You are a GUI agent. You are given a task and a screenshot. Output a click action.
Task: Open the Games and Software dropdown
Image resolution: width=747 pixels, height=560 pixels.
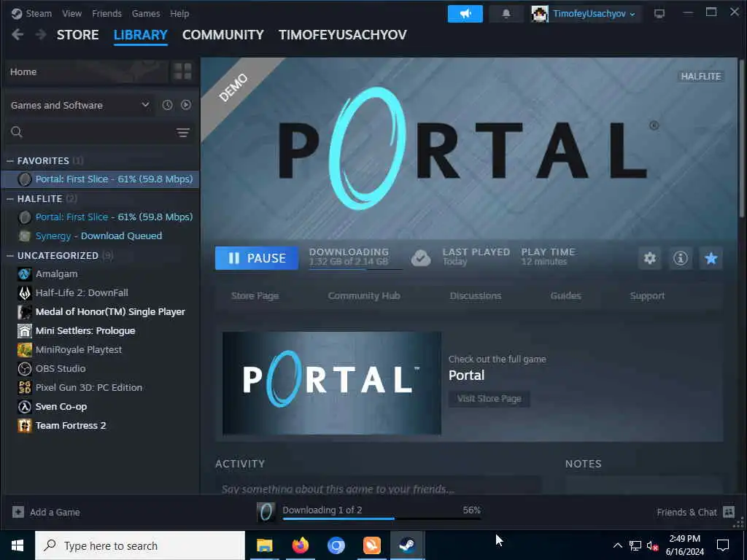[x=80, y=105]
